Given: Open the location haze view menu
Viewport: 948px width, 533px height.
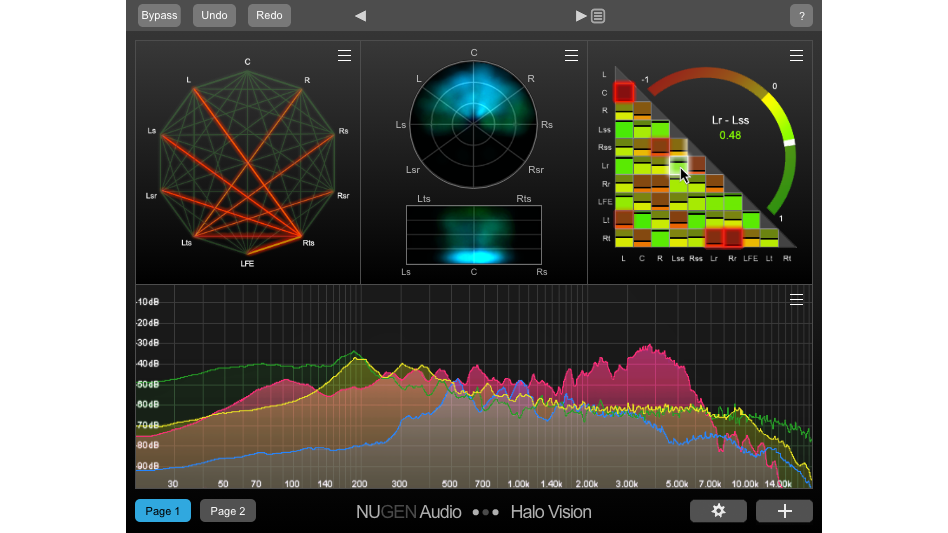Looking at the screenshot, I should (x=571, y=56).
